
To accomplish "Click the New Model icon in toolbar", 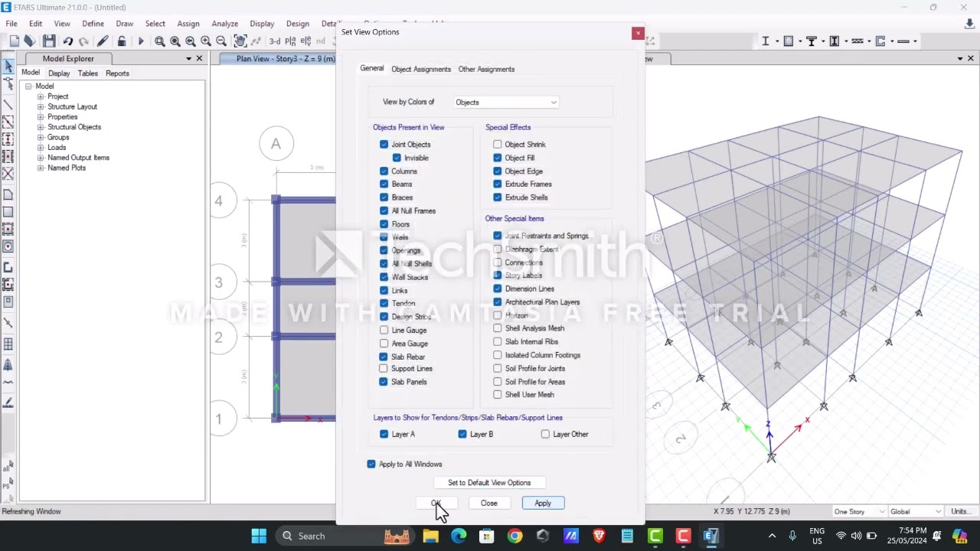I will click(14, 41).
